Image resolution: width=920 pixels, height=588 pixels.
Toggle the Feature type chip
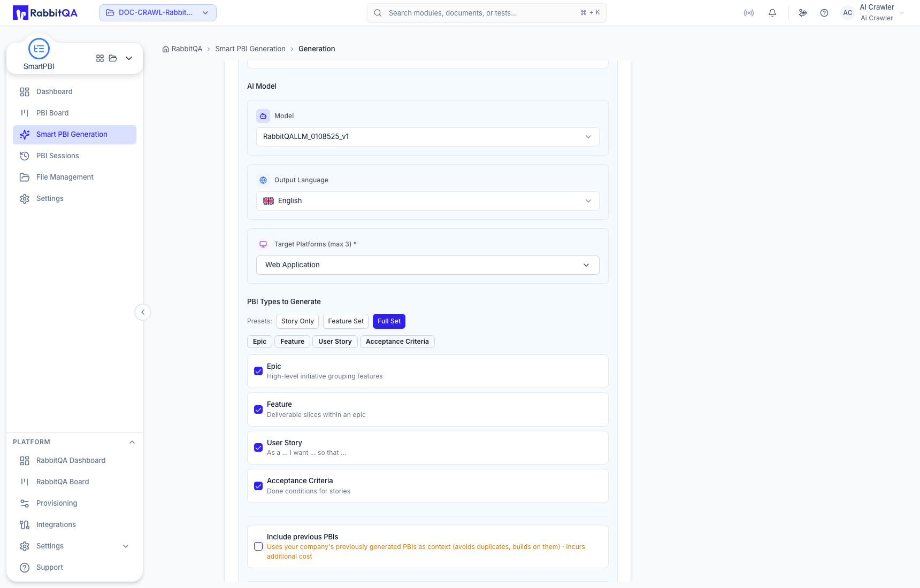click(x=292, y=342)
